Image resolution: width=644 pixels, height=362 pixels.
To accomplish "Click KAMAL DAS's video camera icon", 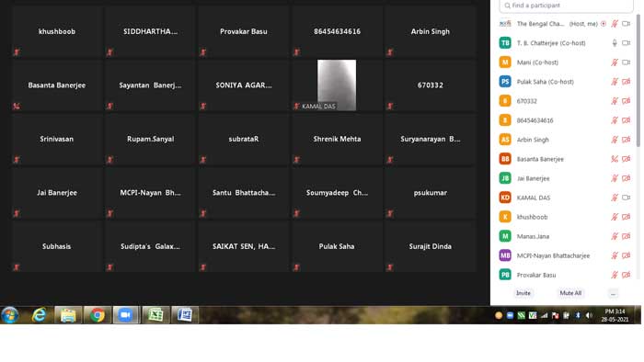I will 626,198.
